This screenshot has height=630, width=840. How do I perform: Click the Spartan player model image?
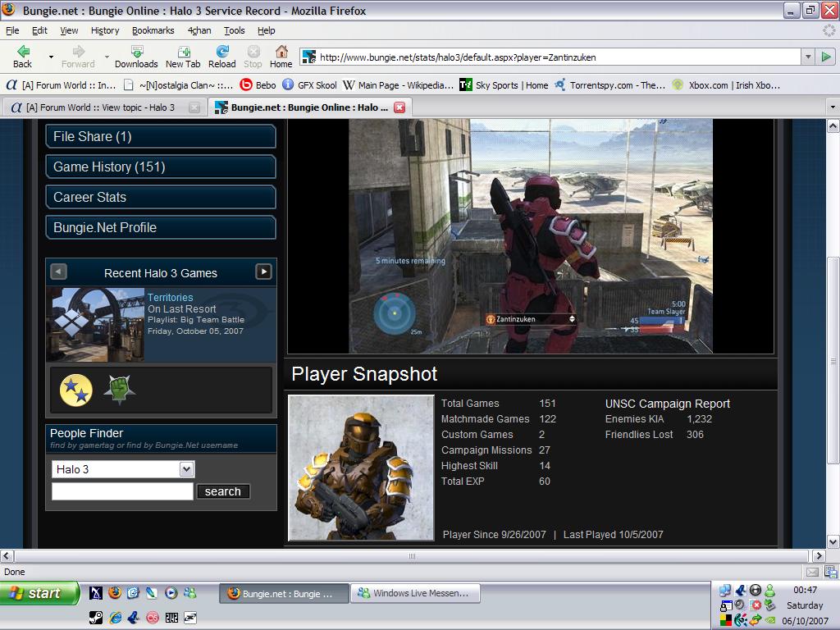pos(362,468)
